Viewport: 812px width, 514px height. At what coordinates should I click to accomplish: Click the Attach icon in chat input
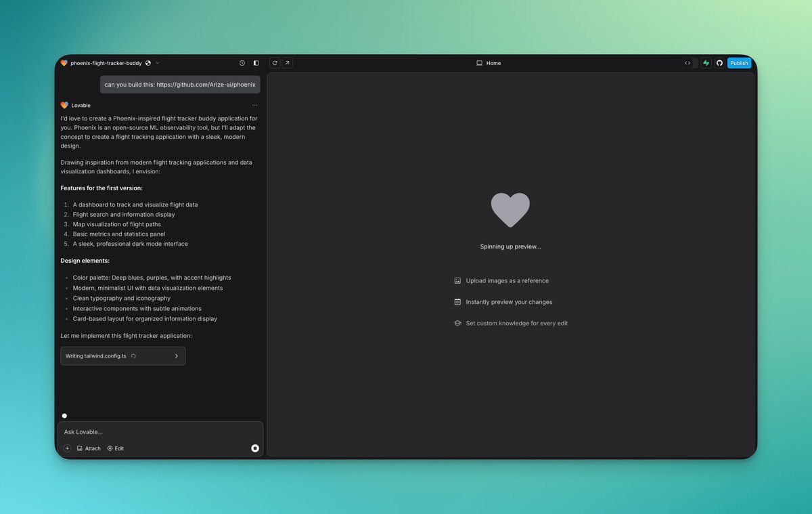click(x=87, y=448)
